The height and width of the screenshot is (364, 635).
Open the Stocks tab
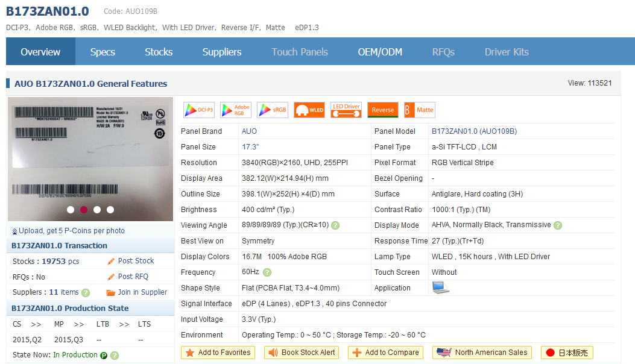(159, 52)
